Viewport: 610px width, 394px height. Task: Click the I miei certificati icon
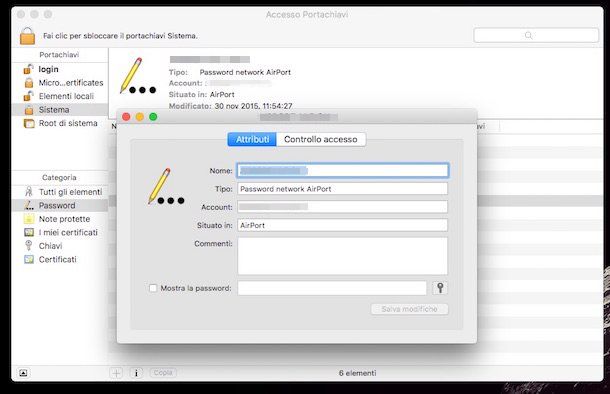click(x=29, y=232)
